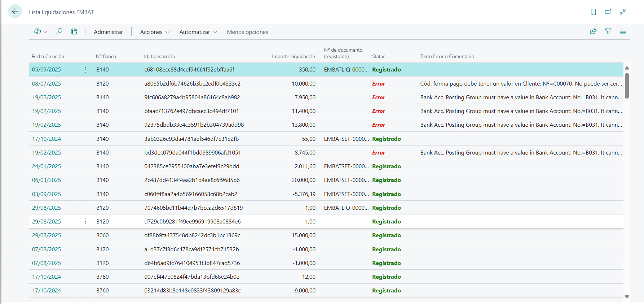Click the Status column header
The image size is (644, 304).
[x=379, y=57]
